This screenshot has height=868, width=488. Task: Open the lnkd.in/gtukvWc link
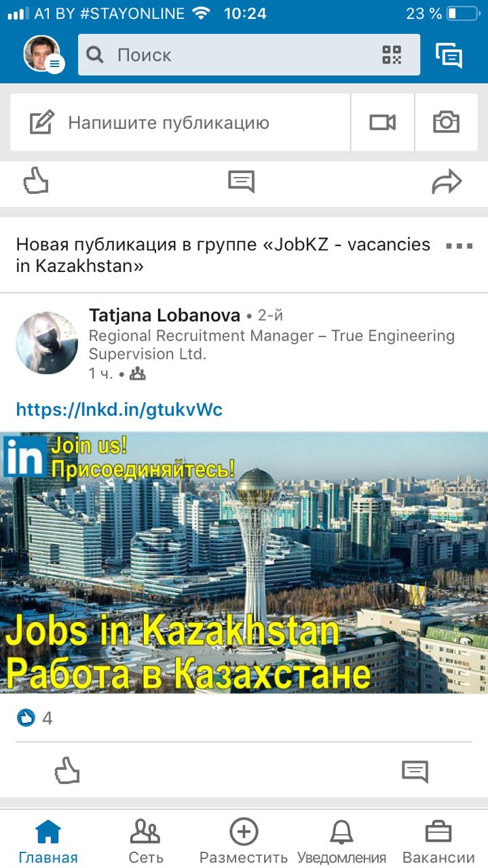(119, 410)
